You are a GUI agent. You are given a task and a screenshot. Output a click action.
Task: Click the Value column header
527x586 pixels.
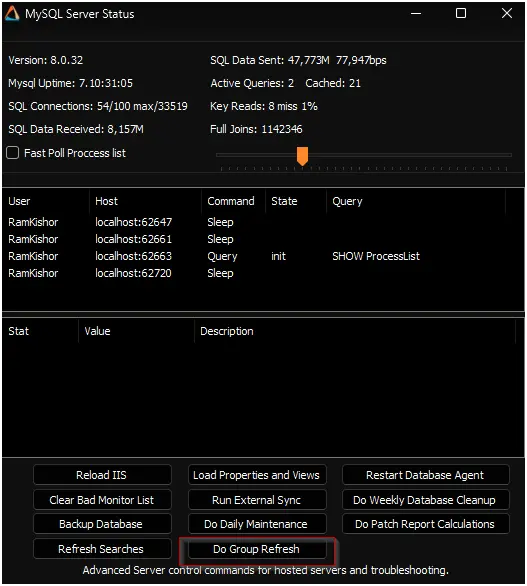(136, 331)
